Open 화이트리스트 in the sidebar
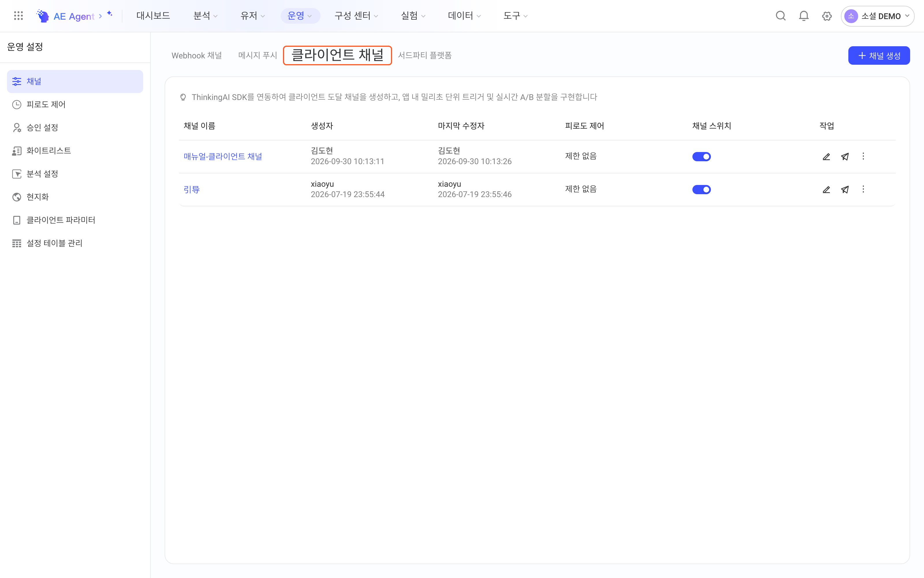 pos(75,151)
